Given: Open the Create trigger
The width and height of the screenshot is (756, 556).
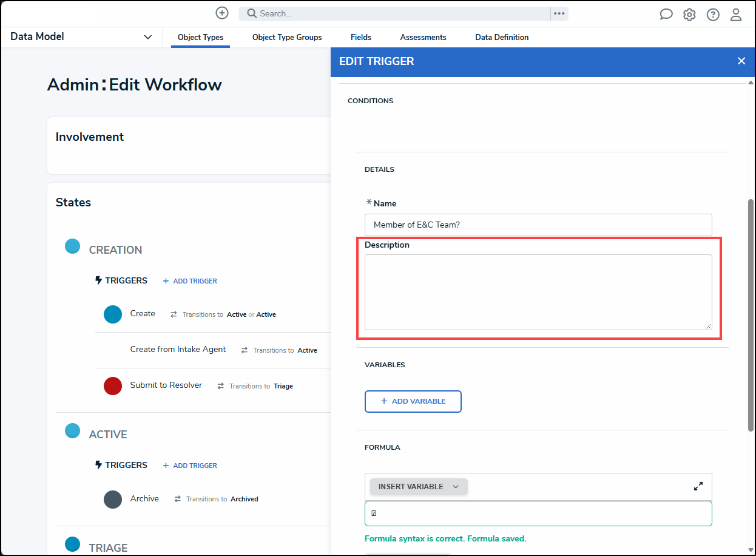Looking at the screenshot, I should [143, 314].
